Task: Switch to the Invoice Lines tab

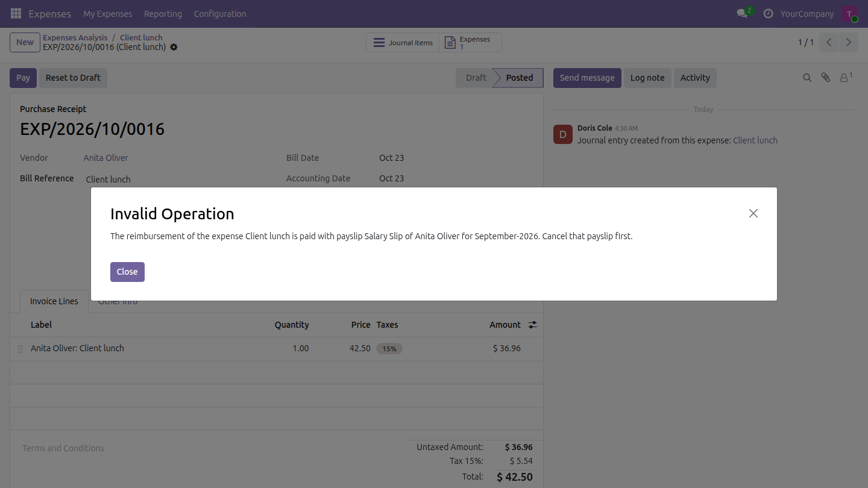Action: [x=54, y=301]
